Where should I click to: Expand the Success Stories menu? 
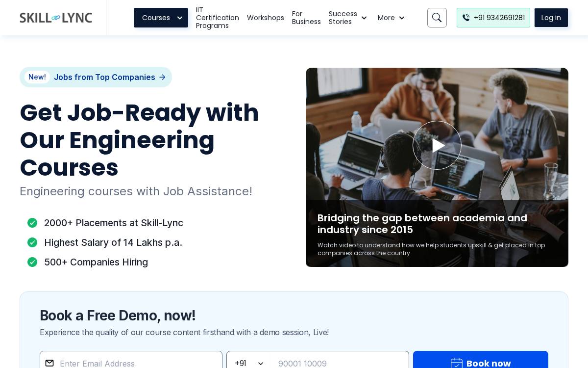click(x=348, y=18)
